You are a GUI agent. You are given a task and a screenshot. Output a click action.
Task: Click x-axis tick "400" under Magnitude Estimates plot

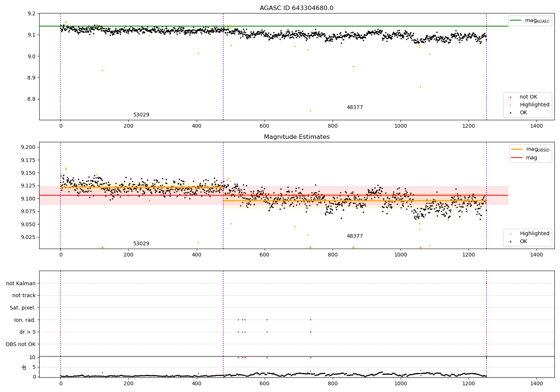point(197,255)
